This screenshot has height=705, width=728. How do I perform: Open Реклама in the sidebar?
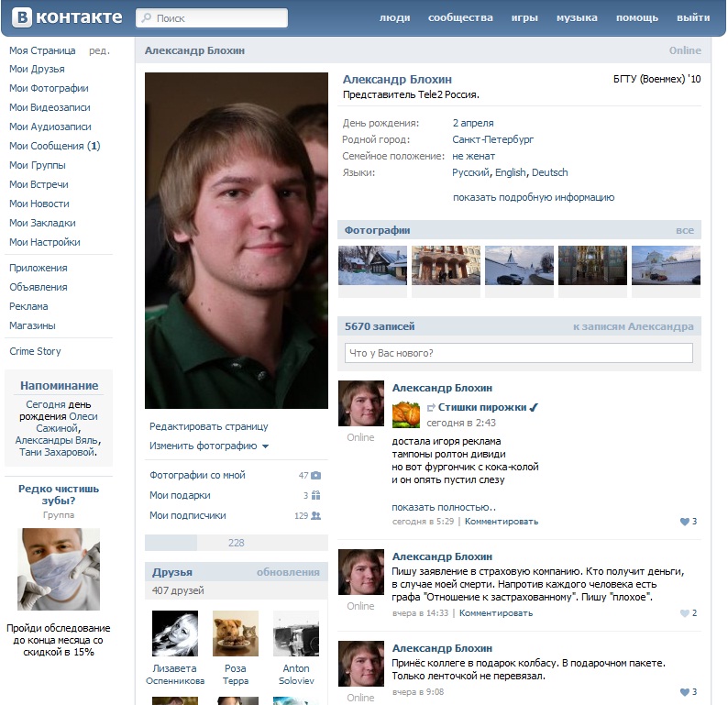pos(28,306)
